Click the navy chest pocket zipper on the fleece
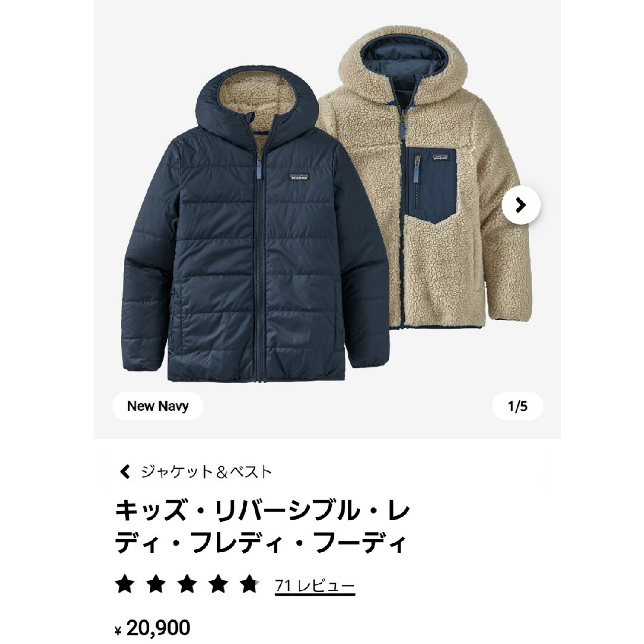644x644 pixels. (417, 181)
